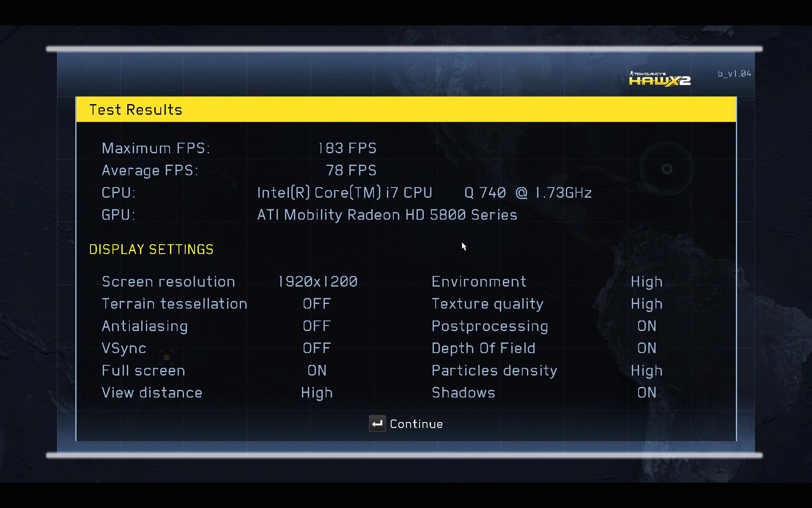This screenshot has width=812, height=508.
Task: Click the Test Results header bar
Action: coord(406,110)
